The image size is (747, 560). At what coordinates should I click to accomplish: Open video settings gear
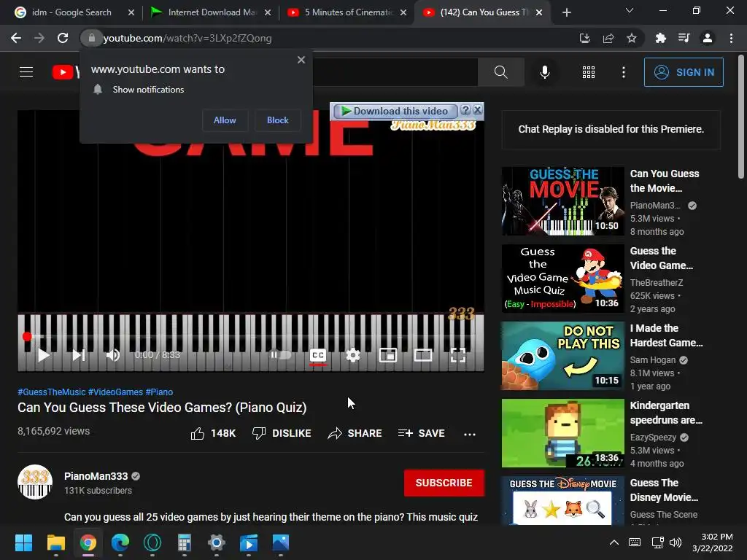(353, 355)
